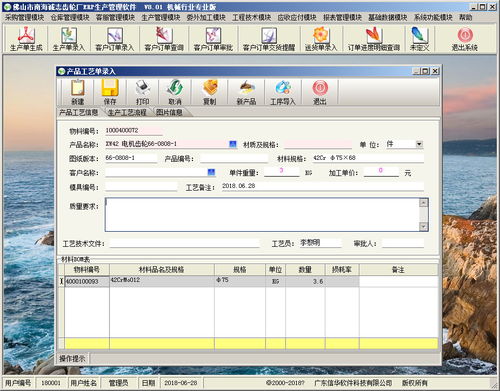Image resolution: width=500 pixels, height=391 pixels.
Task: Click the 工艺技术文件 input field
Action: [184, 244]
